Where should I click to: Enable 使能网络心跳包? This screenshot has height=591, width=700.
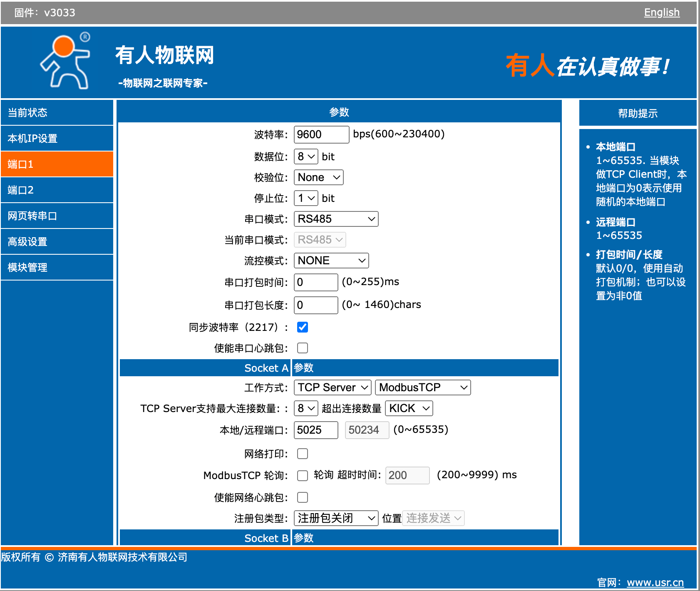[303, 497]
